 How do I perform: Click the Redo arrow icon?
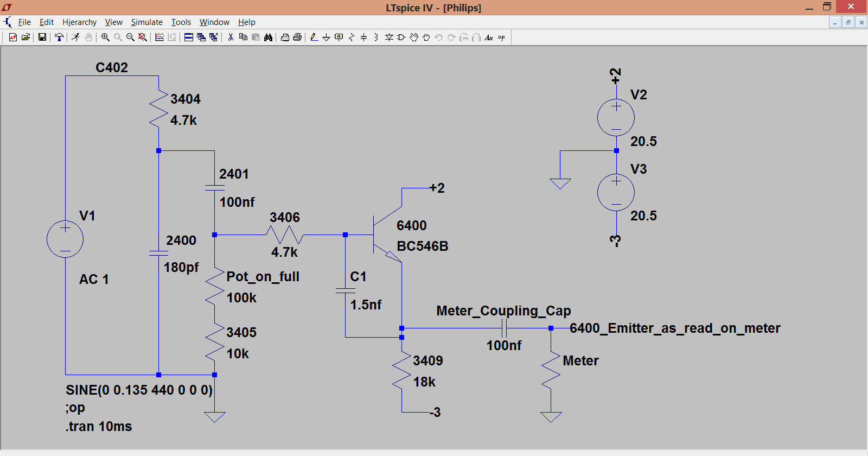coord(451,37)
